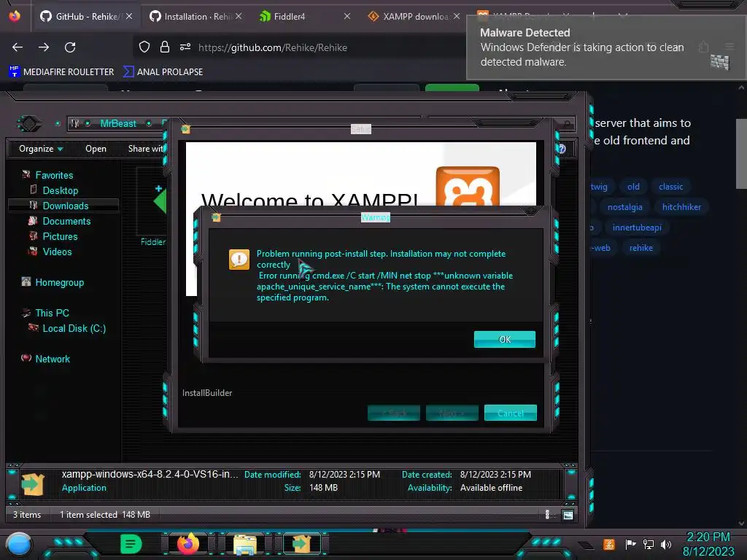Click the XAMPP installer icon in the taskbar
The image size is (747, 560).
click(301, 544)
